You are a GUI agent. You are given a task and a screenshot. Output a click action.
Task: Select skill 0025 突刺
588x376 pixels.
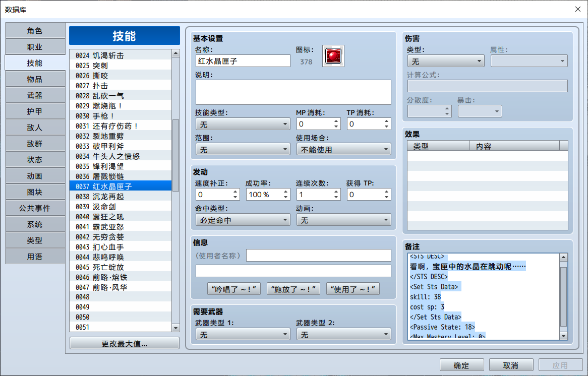point(121,66)
